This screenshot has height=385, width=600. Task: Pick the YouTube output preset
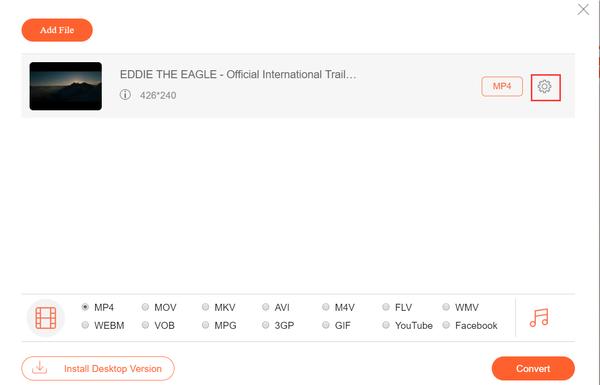(386, 325)
